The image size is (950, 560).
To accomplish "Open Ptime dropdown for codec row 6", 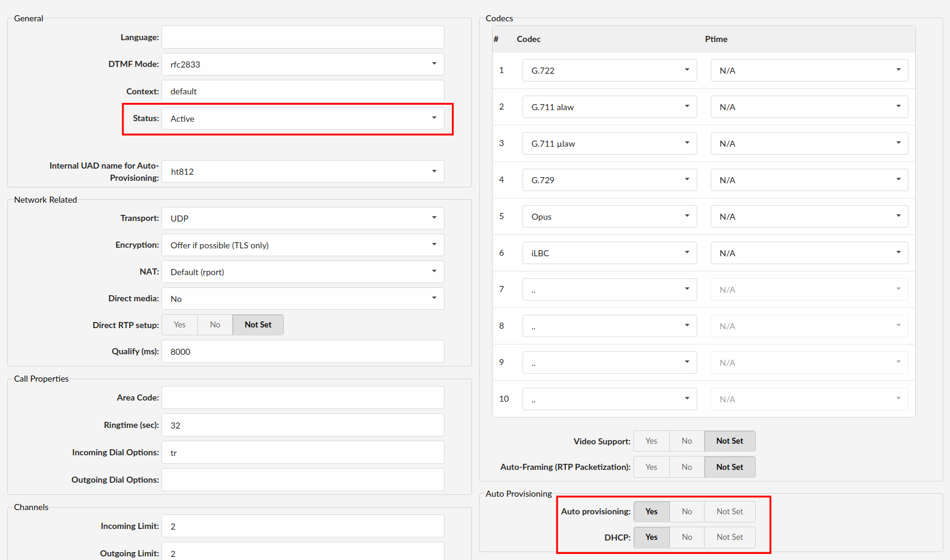I will point(809,253).
